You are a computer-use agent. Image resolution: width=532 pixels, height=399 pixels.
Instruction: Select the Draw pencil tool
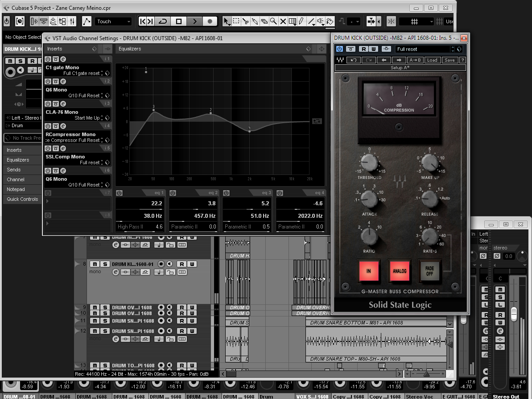[301, 21]
